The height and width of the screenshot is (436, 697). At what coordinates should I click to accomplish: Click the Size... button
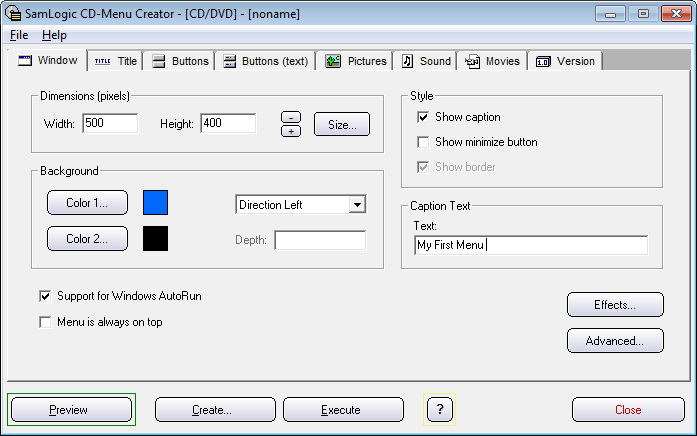coord(342,124)
